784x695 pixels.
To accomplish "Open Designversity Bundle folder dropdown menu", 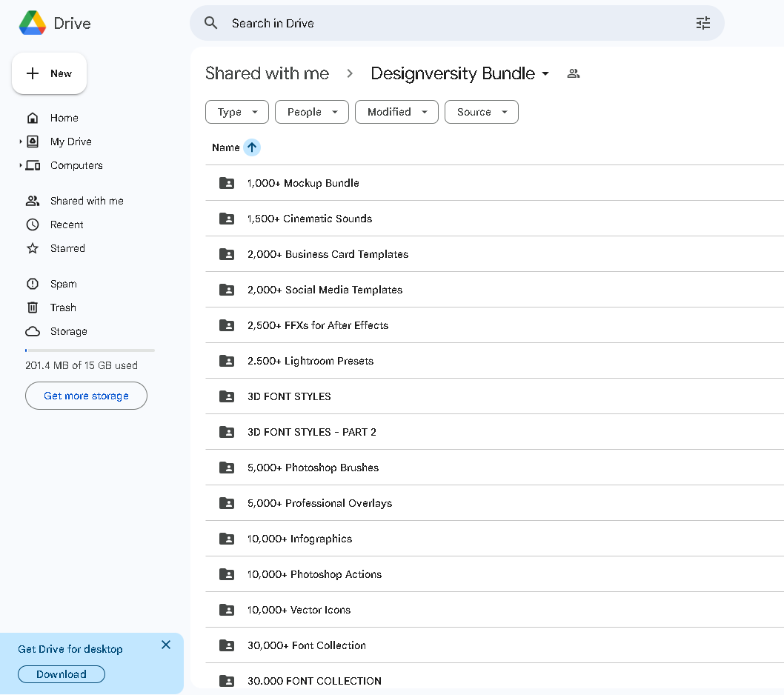I will [545, 73].
